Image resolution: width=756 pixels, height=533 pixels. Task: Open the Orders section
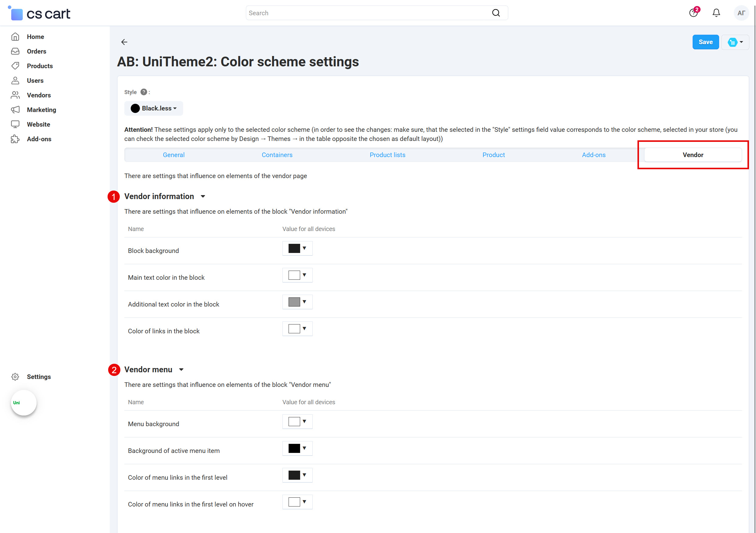pyautogui.click(x=36, y=51)
